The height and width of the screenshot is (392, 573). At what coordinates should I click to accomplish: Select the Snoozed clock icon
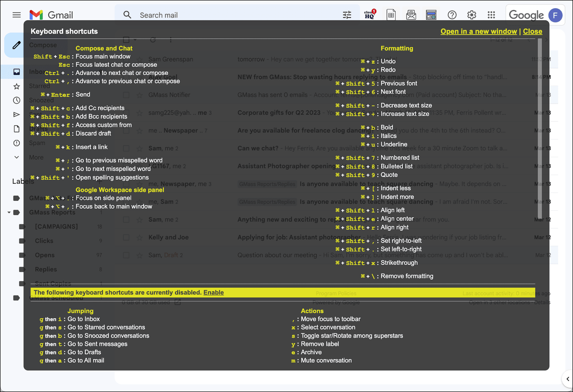pos(16,100)
